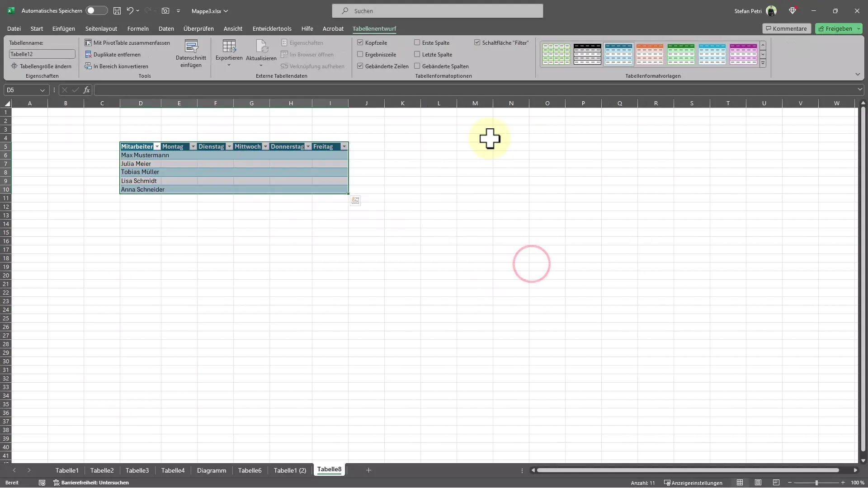Screen dimensions: 868x488
Task: Customize the quick access toolbar
Action: 178,11
